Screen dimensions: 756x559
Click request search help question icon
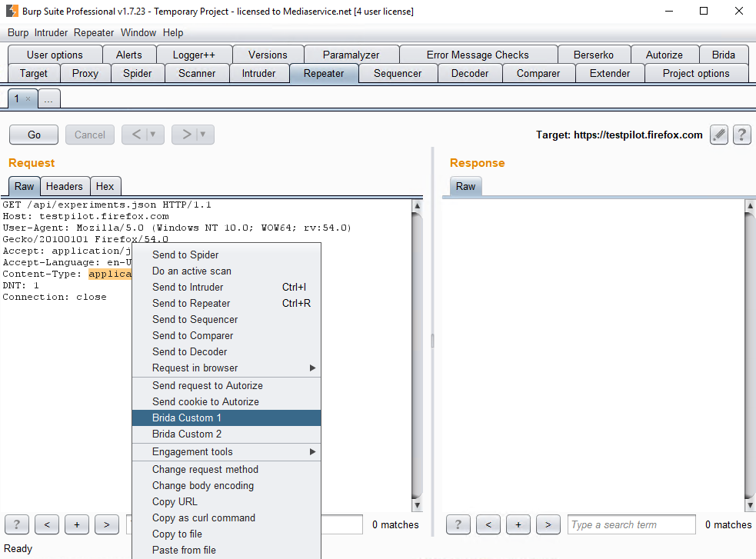pyautogui.click(x=17, y=524)
